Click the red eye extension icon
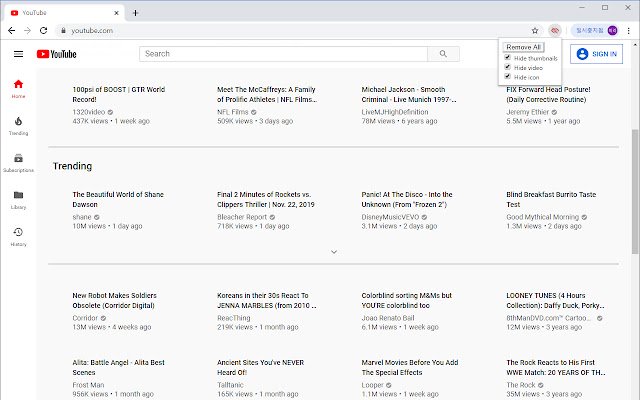 coord(555,31)
